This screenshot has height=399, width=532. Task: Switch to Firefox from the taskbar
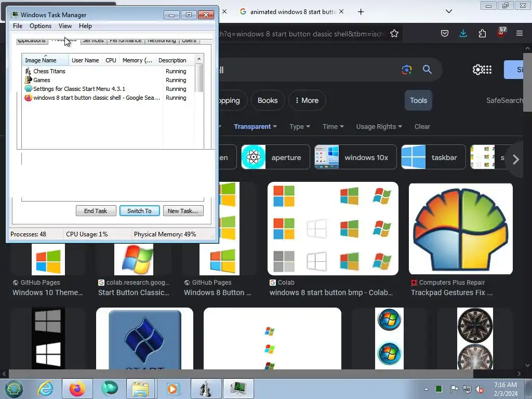coord(77,389)
